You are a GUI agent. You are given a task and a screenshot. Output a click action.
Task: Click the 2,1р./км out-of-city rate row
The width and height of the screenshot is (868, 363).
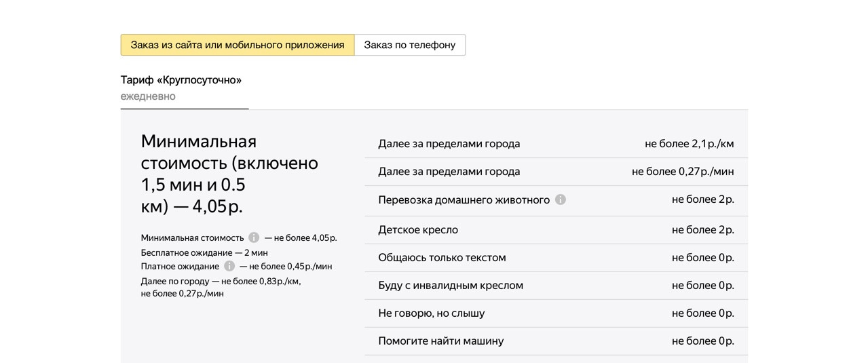556,144
